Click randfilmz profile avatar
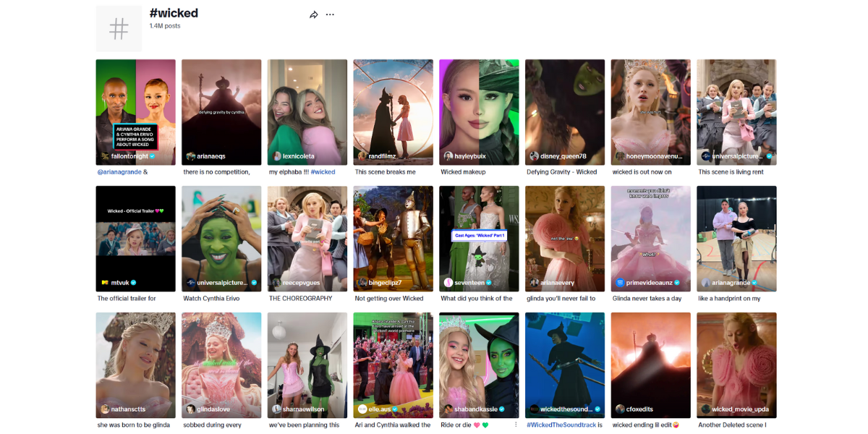Screen dimensions: 868x434 pyautogui.click(x=362, y=156)
